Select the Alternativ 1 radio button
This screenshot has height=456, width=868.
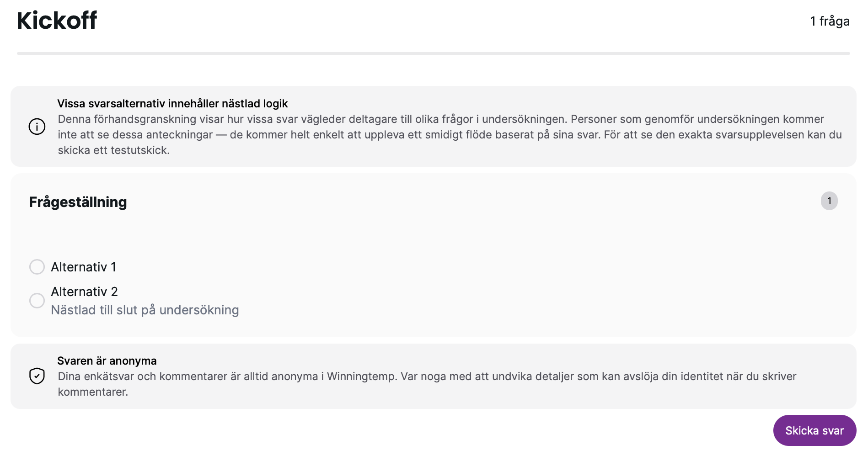37,267
